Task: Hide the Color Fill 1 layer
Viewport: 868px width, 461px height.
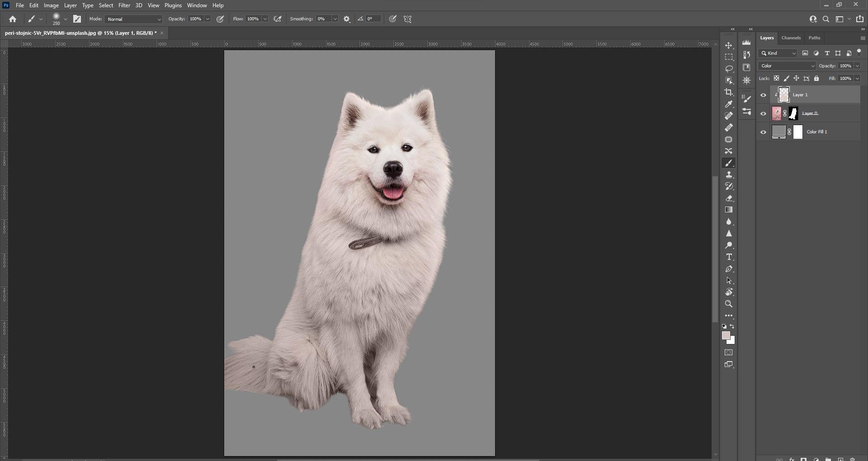Action: tap(764, 132)
